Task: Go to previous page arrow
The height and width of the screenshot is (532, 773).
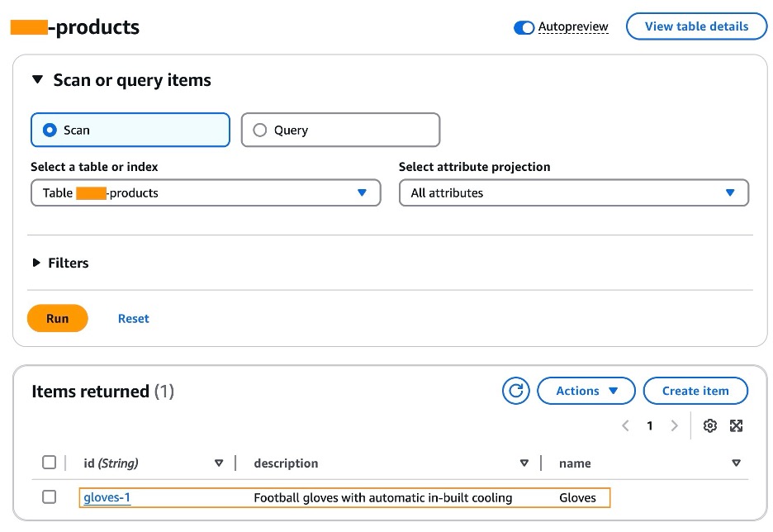Action: (625, 425)
